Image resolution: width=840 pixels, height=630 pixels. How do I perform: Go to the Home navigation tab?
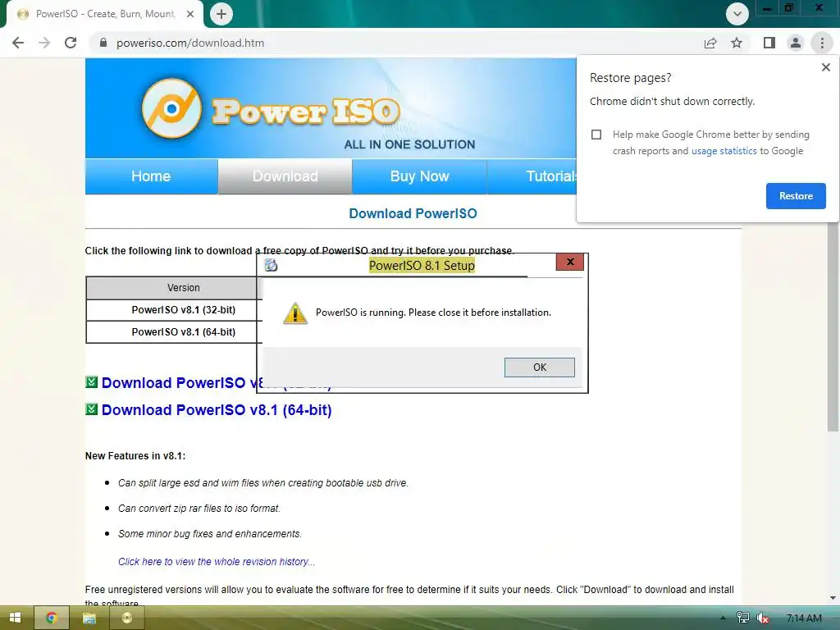tap(151, 176)
